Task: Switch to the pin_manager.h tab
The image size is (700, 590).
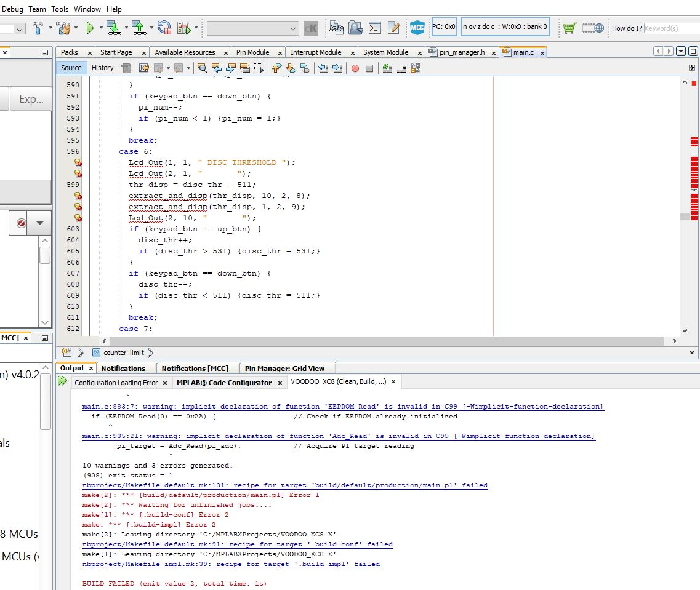Action: click(x=462, y=52)
